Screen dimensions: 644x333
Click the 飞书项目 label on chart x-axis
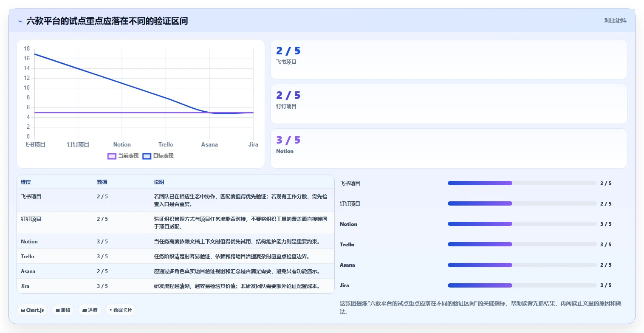tap(34, 144)
